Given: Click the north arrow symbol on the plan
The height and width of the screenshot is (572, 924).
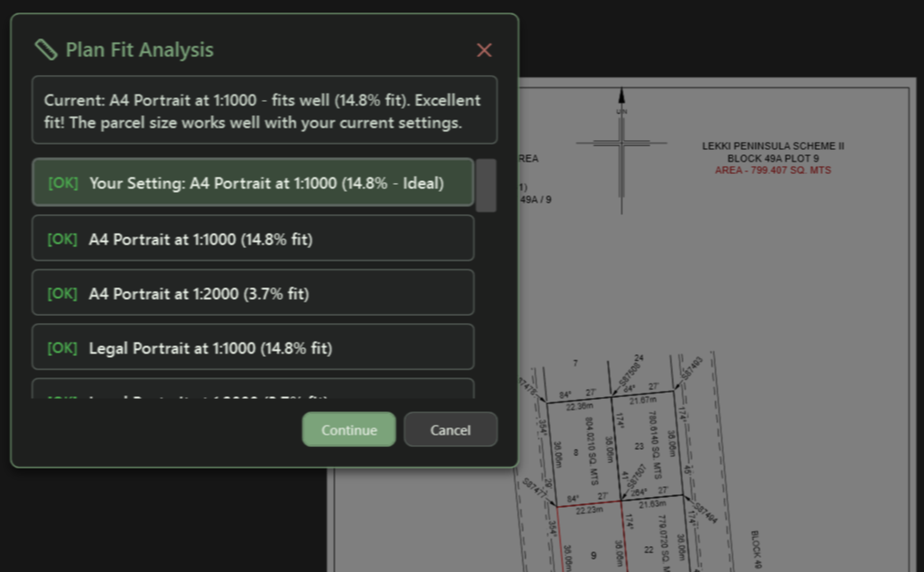Looking at the screenshot, I should click(621, 150).
